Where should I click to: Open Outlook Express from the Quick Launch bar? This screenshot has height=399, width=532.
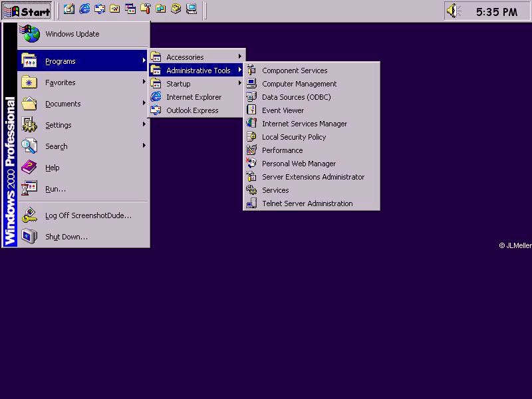tap(100, 9)
